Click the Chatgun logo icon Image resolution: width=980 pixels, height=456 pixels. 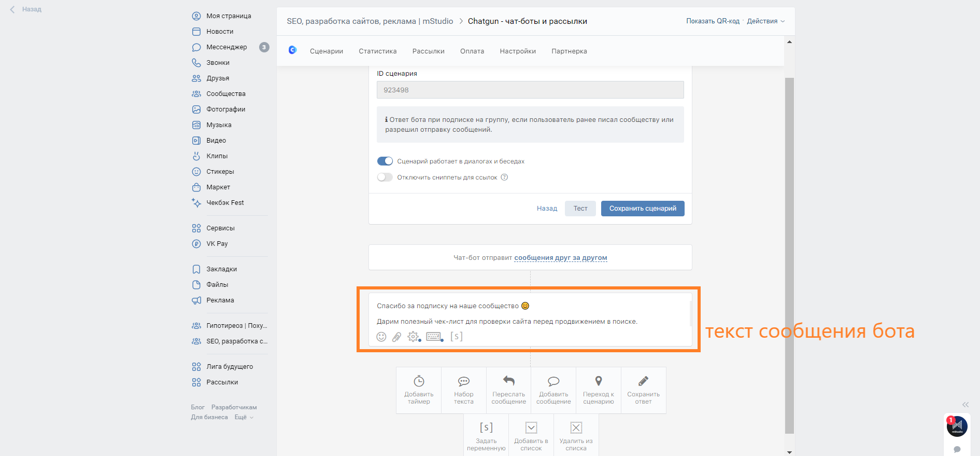(293, 50)
